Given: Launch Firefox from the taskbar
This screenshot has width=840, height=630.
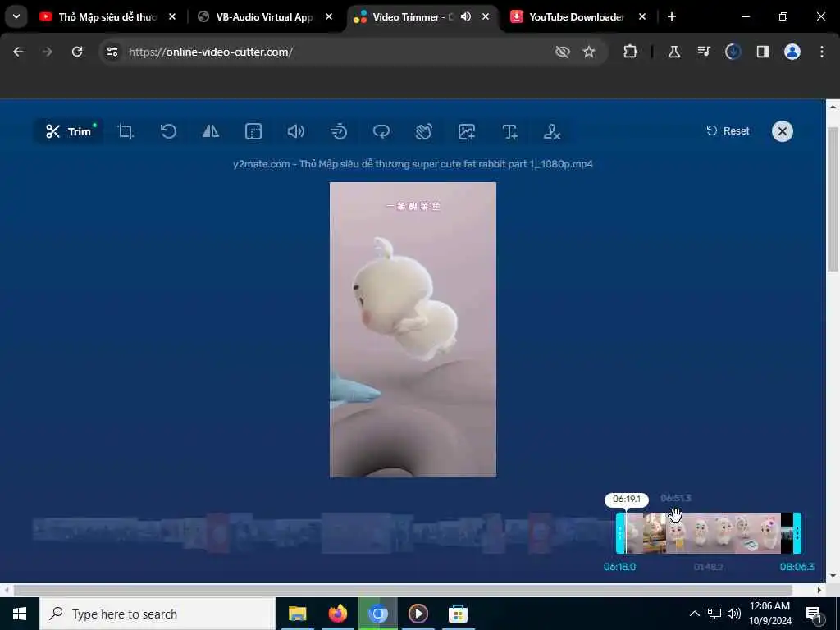Looking at the screenshot, I should pyautogui.click(x=337, y=614).
